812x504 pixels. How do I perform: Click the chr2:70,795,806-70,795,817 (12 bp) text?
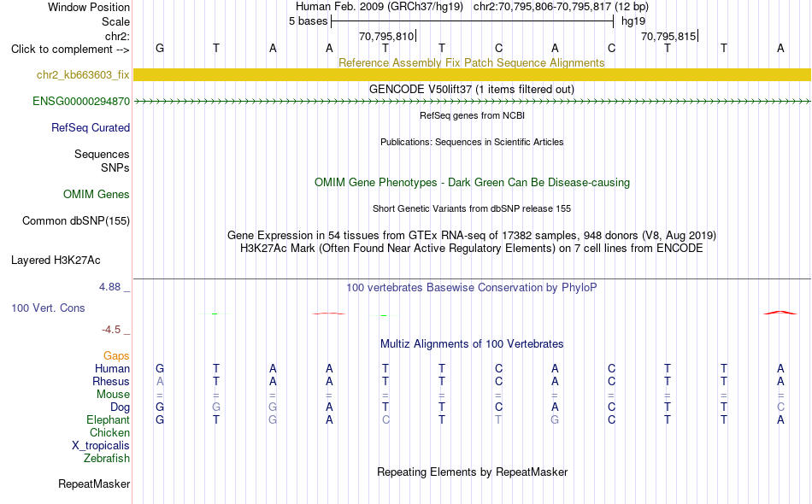pyautogui.click(x=561, y=7)
